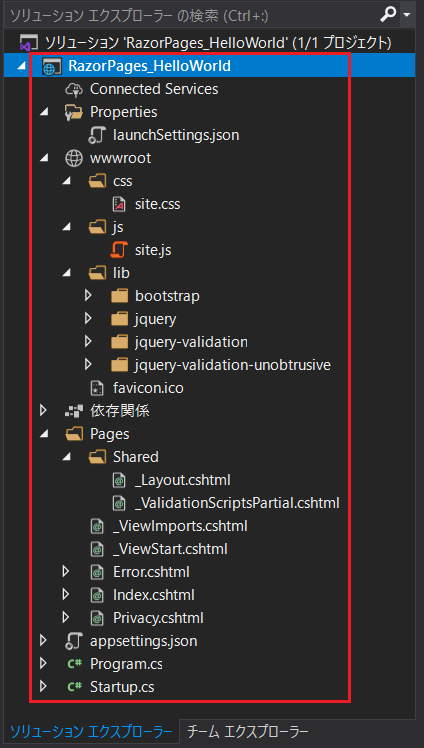Click the favicon.ico file icon
The image size is (424, 748).
tap(97, 388)
